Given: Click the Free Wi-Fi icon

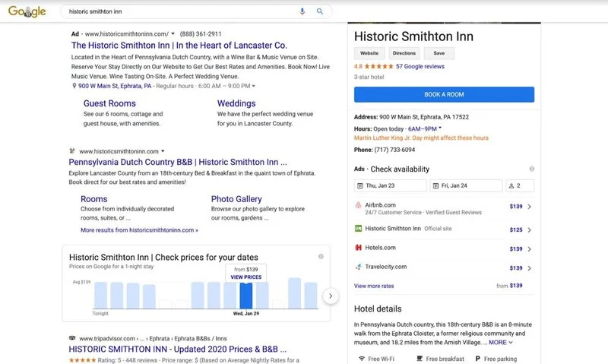Looking at the screenshot, I should coord(362,359).
